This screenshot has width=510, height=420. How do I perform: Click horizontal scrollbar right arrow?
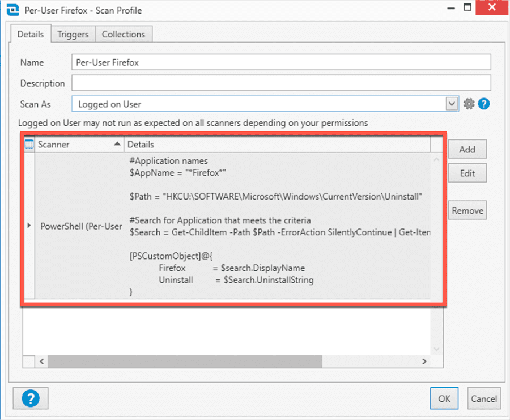tap(424, 362)
